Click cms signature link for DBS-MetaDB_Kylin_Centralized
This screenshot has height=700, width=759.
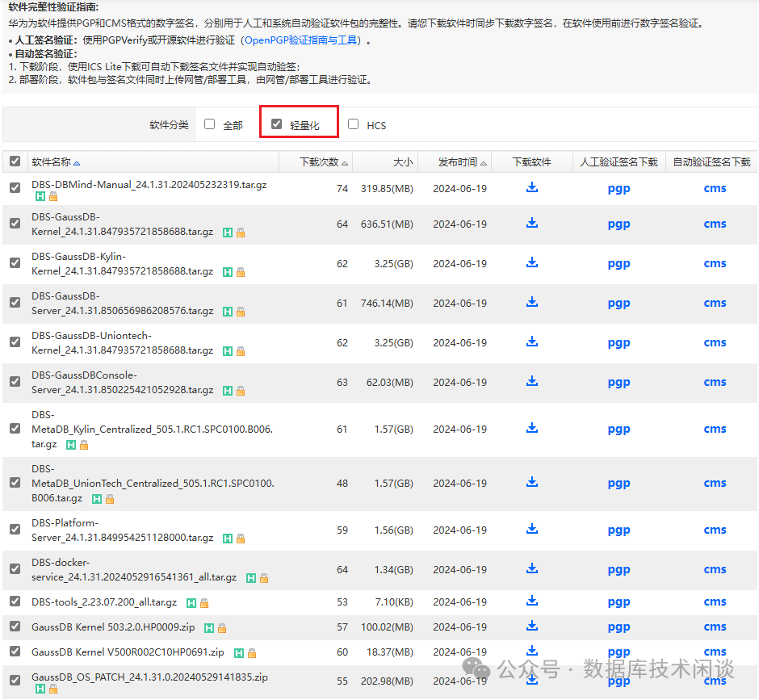tap(715, 429)
